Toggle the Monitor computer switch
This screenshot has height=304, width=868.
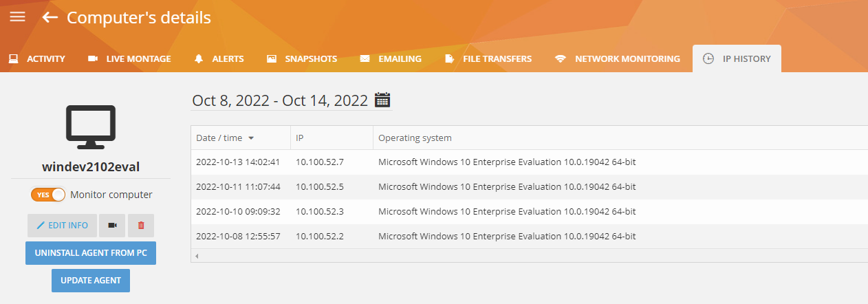click(x=48, y=195)
